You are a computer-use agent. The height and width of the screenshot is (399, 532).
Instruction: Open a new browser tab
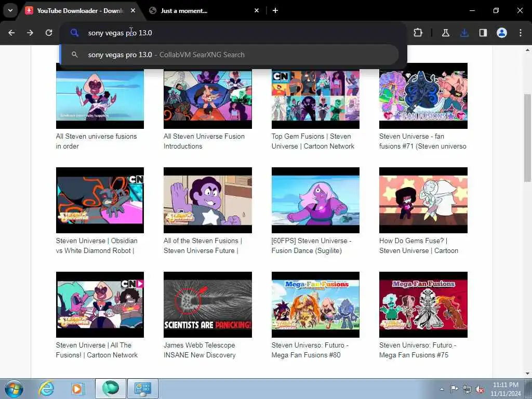click(275, 10)
